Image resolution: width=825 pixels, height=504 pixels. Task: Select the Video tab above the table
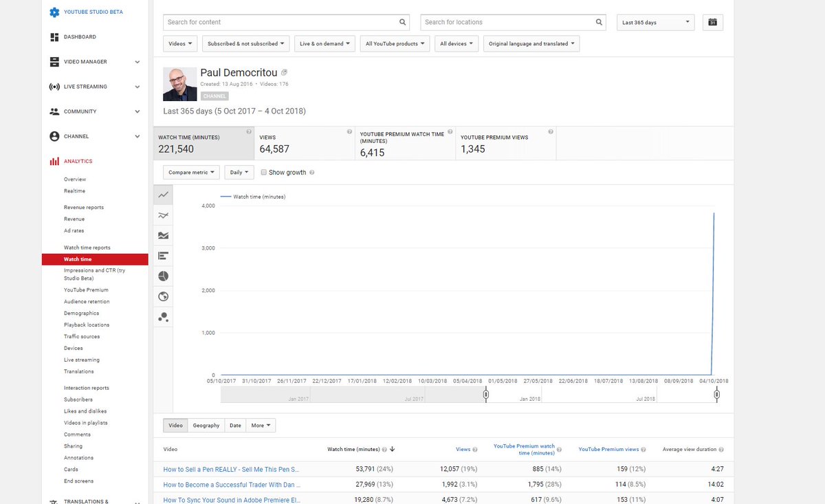point(176,426)
